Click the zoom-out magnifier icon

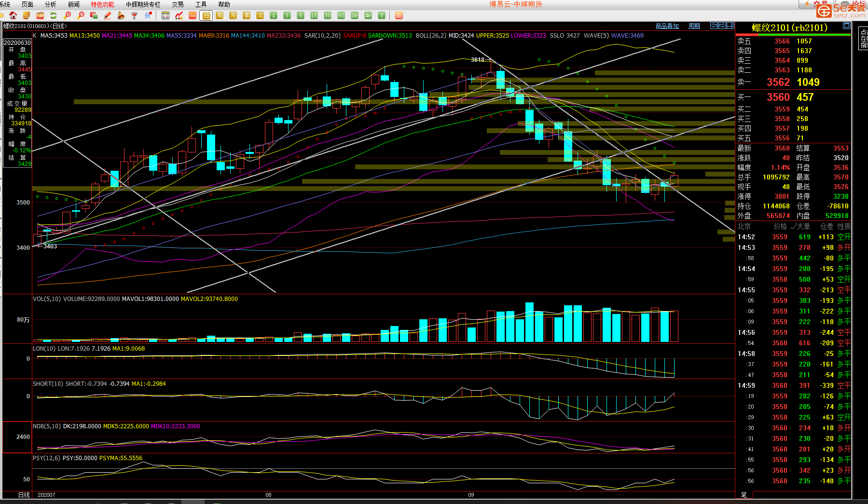point(81,15)
